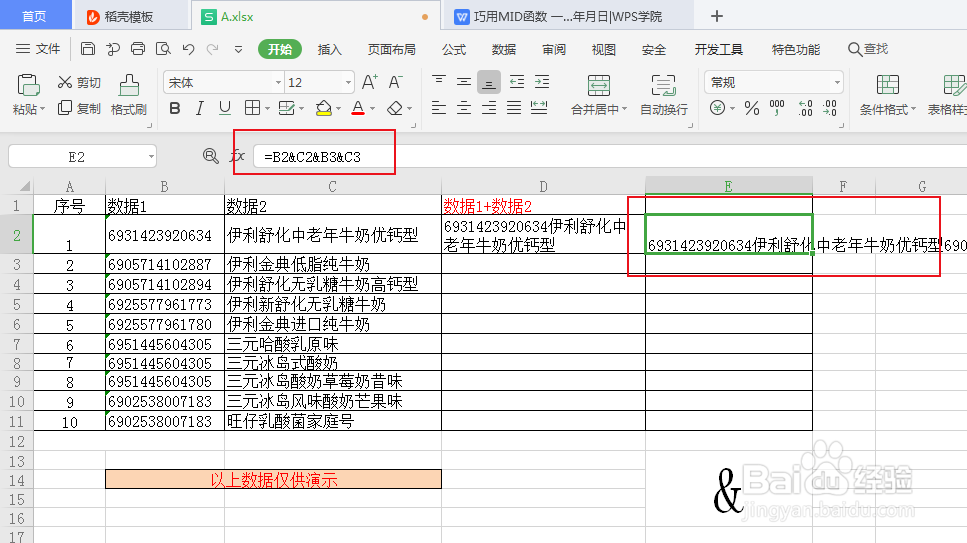Apply cell borders icon

(x=252, y=109)
